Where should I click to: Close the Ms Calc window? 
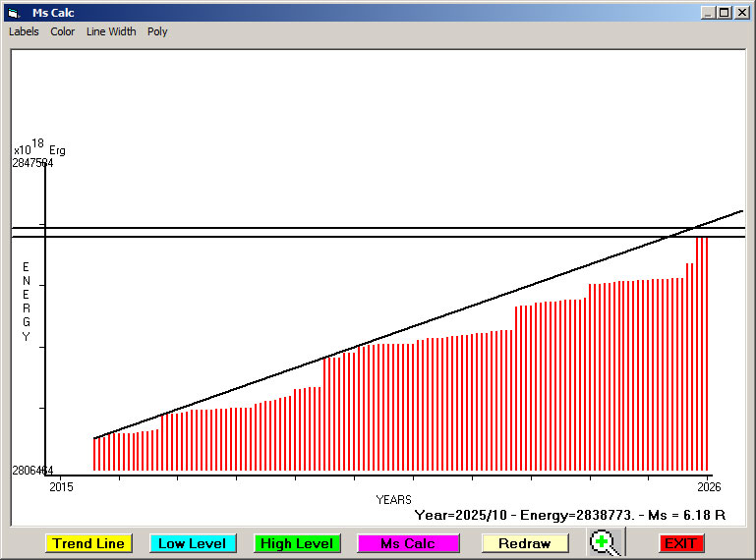pyautogui.click(x=741, y=13)
